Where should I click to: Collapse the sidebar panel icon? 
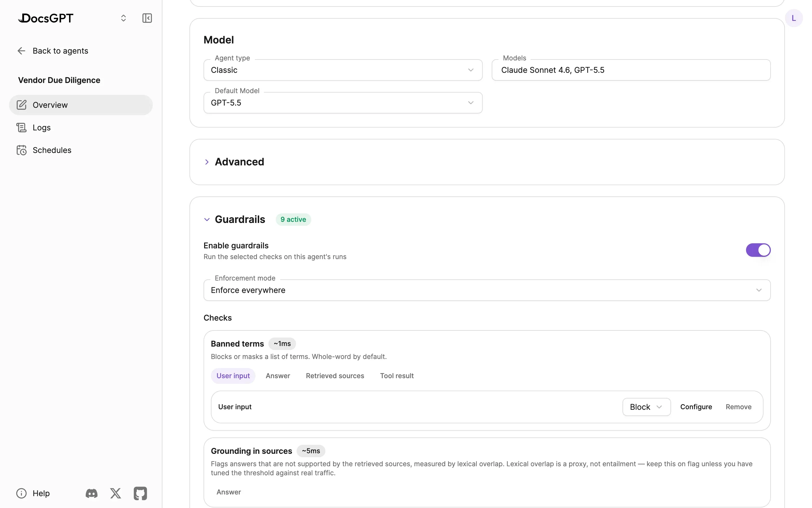coord(147,18)
